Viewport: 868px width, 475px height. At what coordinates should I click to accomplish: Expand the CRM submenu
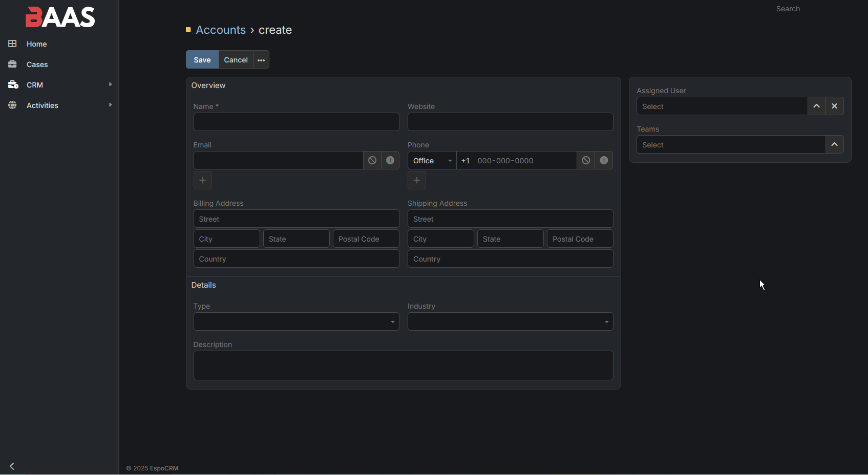tap(110, 84)
